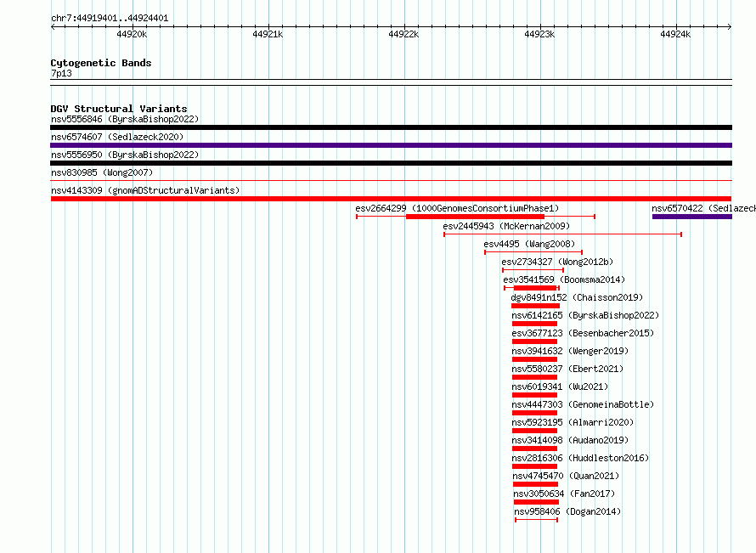
Task: Click the 44924k ruler tick label
Action: 675,34
